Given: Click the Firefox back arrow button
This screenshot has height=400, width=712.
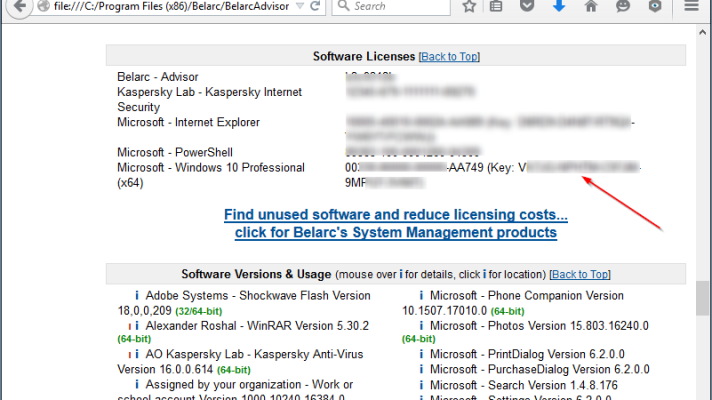Looking at the screenshot, I should tap(11, 7).
